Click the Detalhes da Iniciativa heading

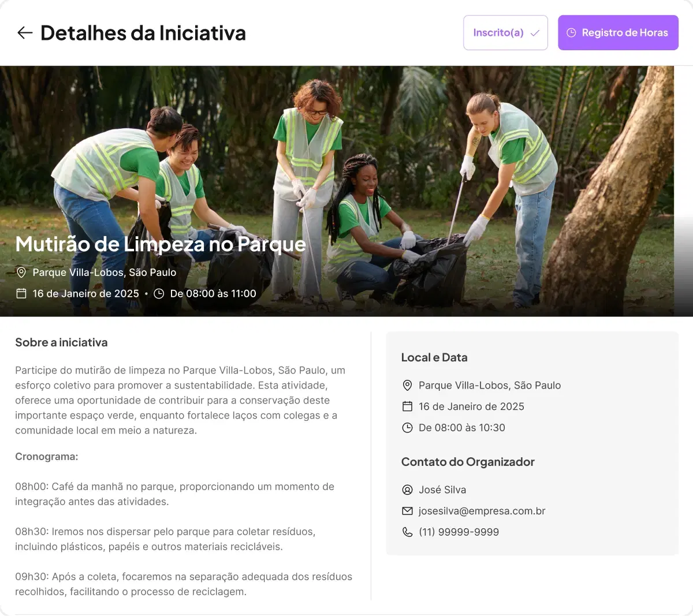click(143, 32)
